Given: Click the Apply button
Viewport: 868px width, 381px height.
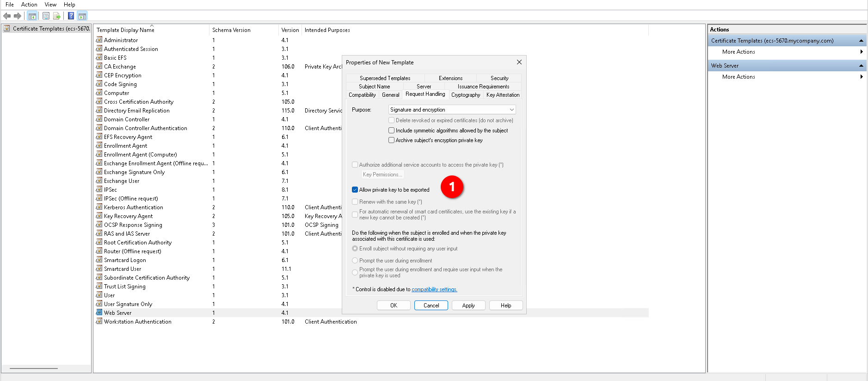Looking at the screenshot, I should 468,306.
